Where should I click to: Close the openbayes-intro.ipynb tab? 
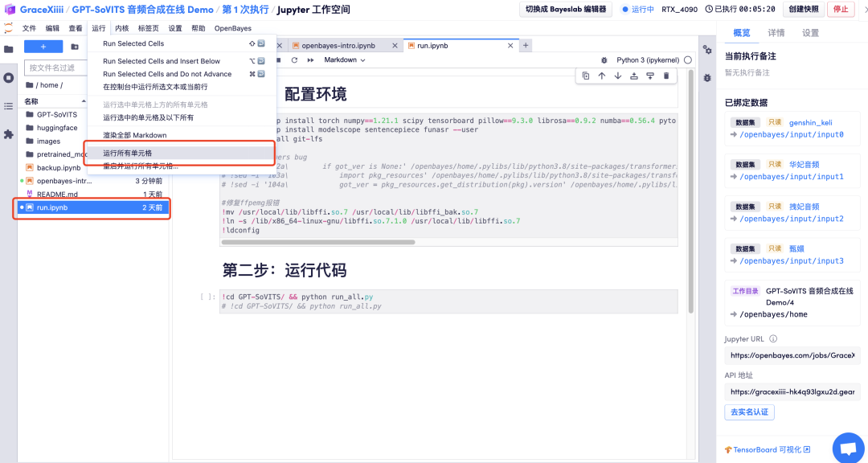tap(395, 45)
